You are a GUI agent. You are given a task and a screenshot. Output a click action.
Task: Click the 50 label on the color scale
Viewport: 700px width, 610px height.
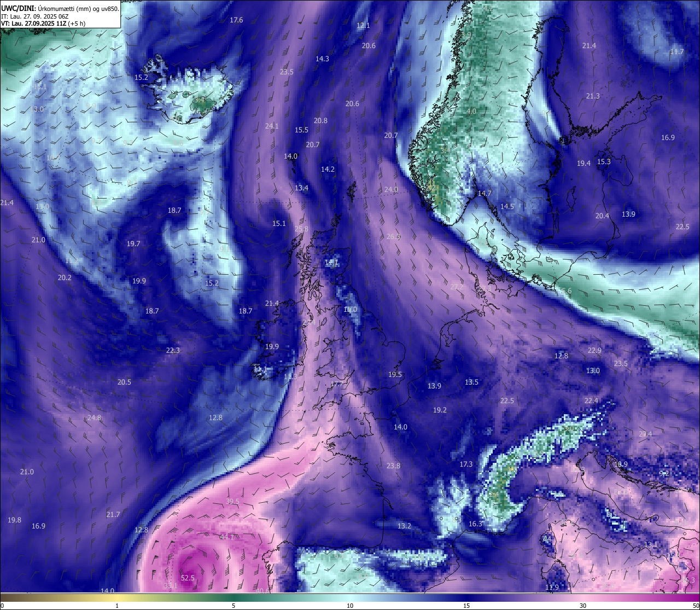coord(696,606)
